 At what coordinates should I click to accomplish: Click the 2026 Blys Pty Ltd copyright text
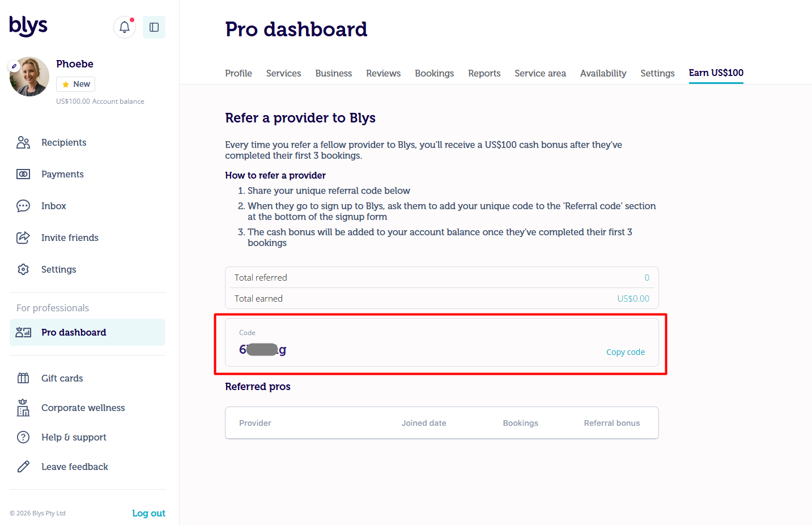(37, 513)
